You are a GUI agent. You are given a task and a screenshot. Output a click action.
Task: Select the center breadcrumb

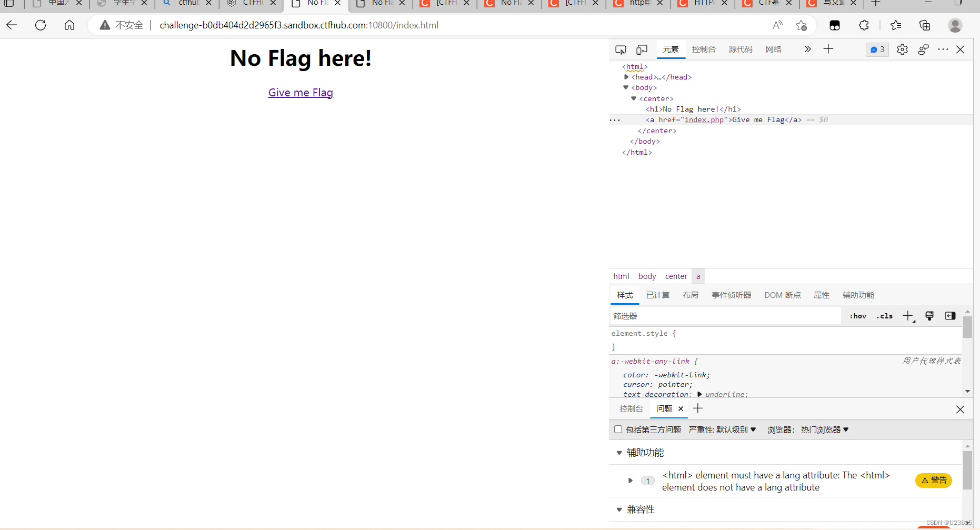(676, 276)
